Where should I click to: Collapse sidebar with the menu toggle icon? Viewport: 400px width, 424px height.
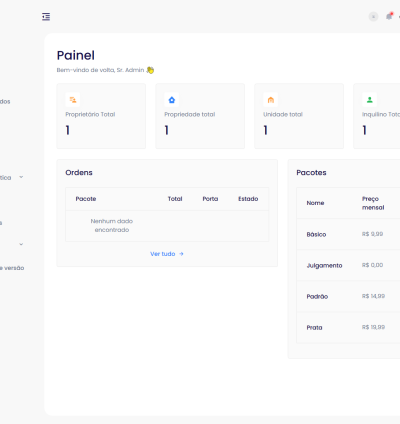(x=46, y=17)
